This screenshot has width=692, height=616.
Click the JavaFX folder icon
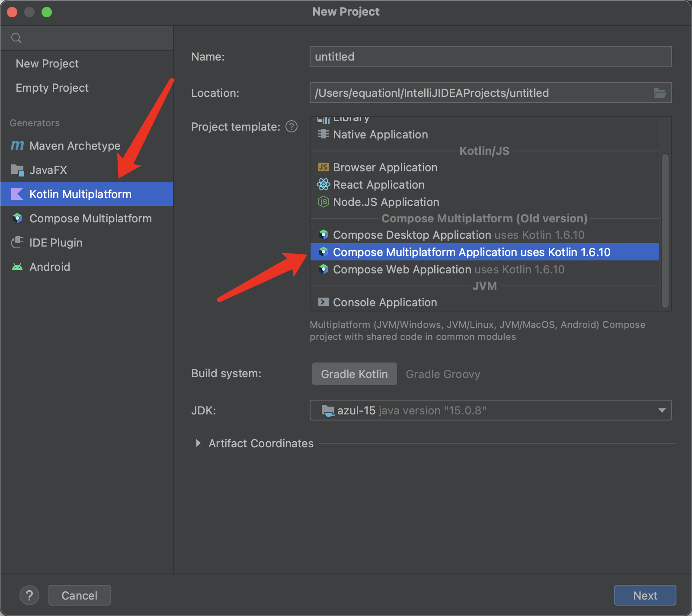(x=17, y=170)
